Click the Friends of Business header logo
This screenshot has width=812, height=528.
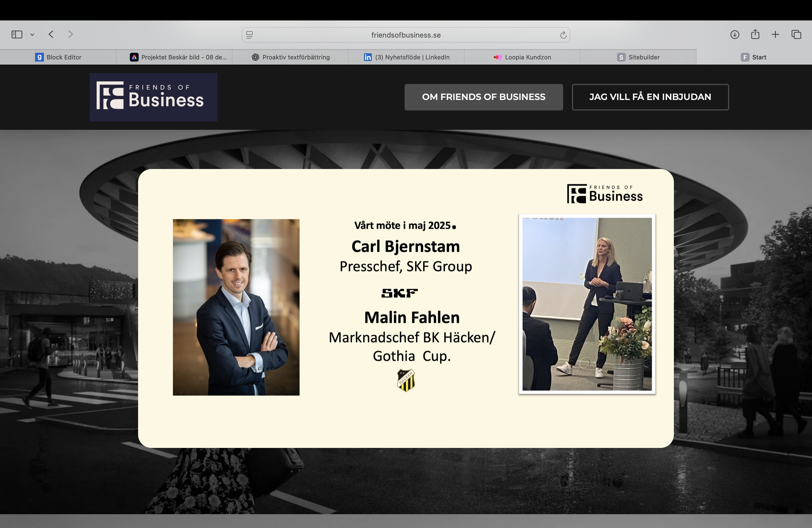pyautogui.click(x=153, y=97)
